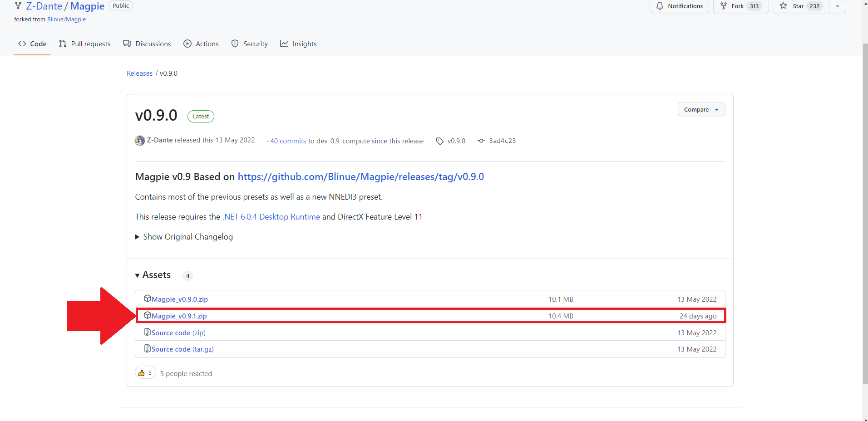Screen dimensions: 868x421
Task: Click the thumbs up reaction button
Action: coord(145,373)
